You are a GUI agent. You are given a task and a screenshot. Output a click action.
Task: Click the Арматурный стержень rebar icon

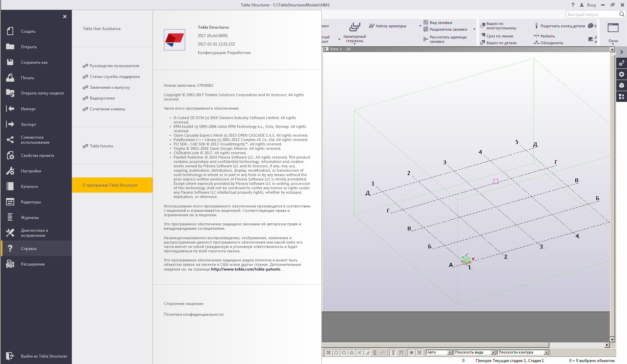[x=355, y=27]
